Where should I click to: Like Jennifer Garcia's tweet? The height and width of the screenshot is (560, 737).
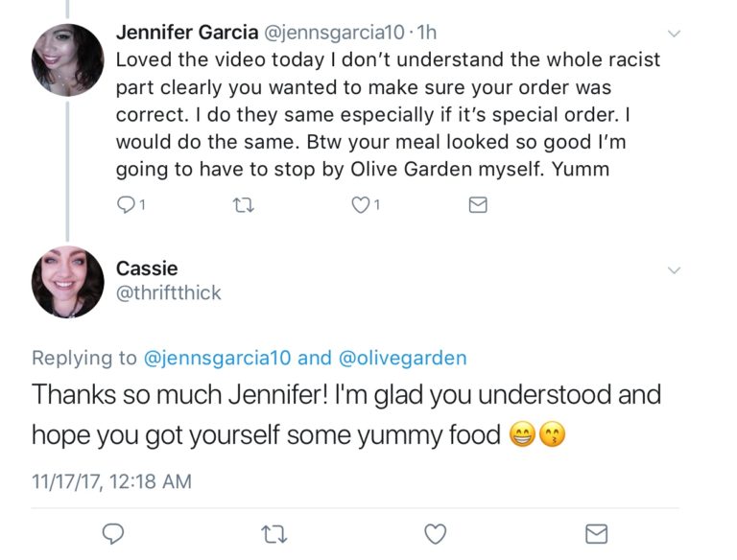tap(362, 205)
